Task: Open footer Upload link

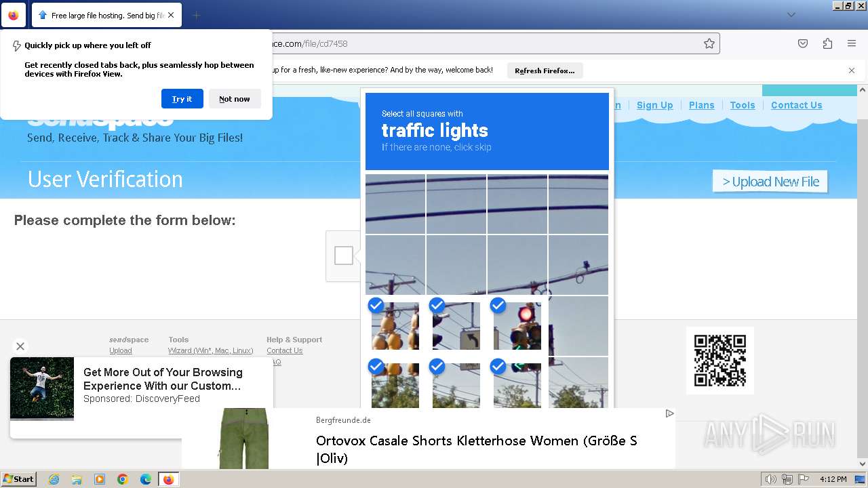Action: click(121, 350)
